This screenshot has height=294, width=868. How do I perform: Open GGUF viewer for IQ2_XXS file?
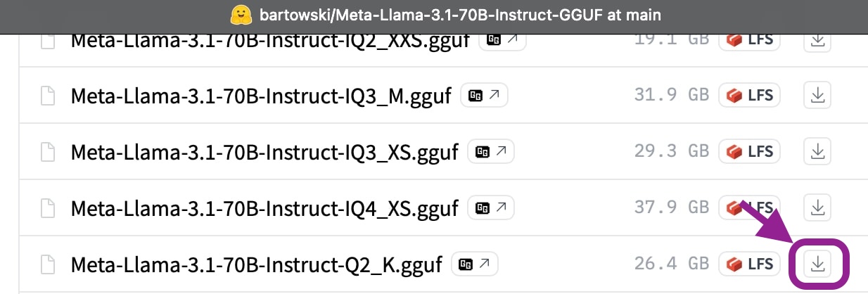pyautogui.click(x=502, y=40)
